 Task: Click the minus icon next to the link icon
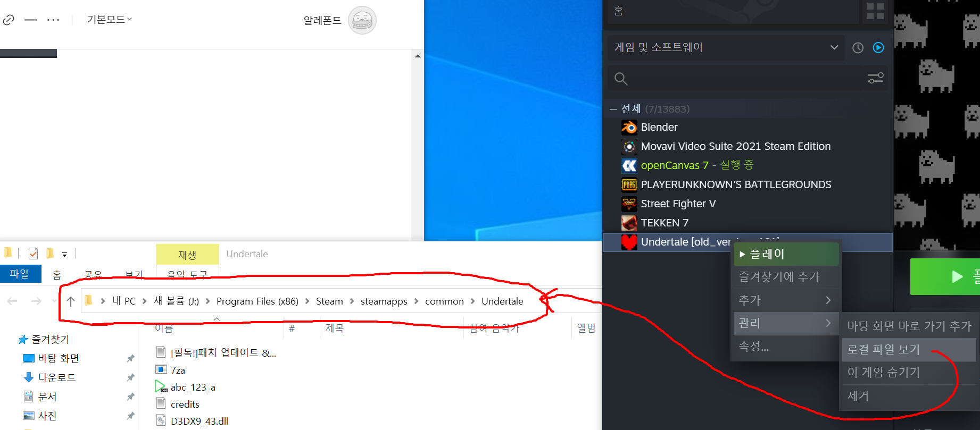pyautogui.click(x=31, y=20)
